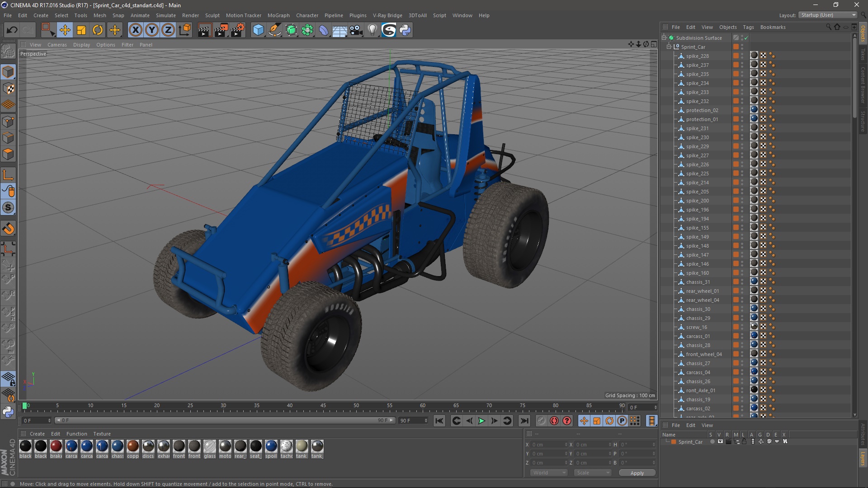Toggle Sprint_Car layer solo dot
This screenshot has height=488, width=868.
pos(712,442)
